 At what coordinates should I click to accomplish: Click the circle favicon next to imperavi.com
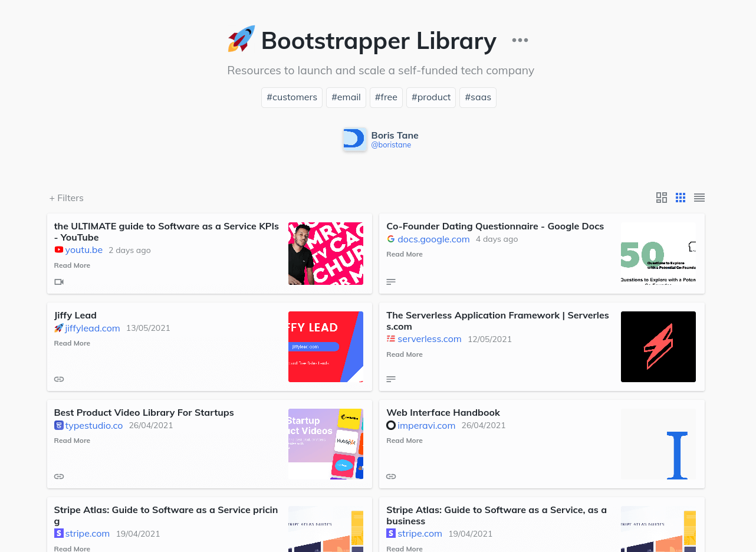[x=391, y=425]
